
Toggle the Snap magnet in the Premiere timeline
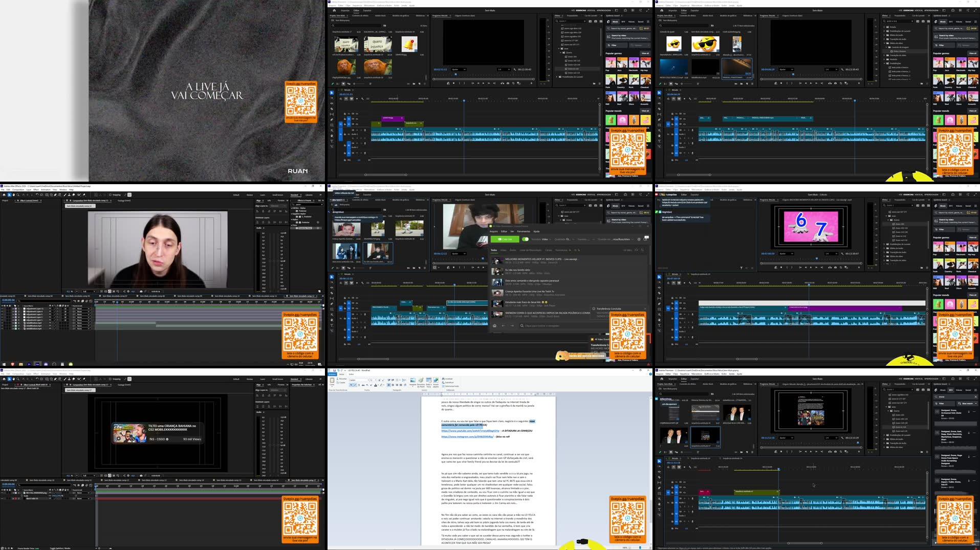click(346, 99)
